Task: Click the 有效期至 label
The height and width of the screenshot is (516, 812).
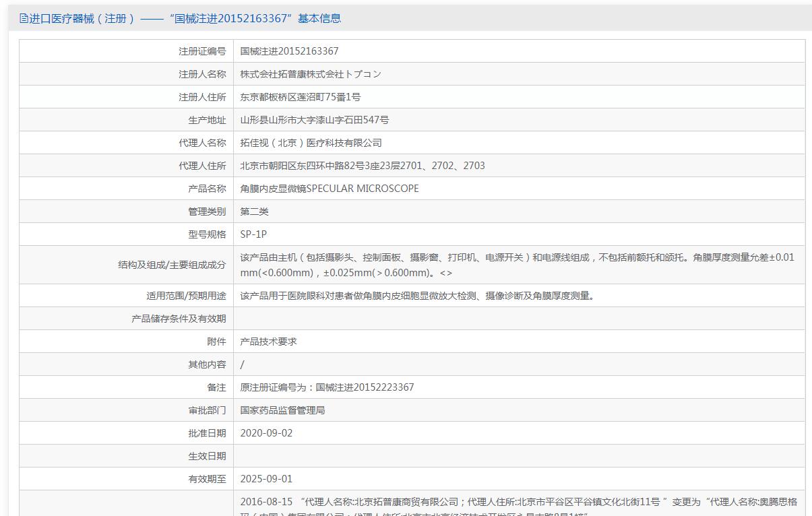Action: click(207, 479)
